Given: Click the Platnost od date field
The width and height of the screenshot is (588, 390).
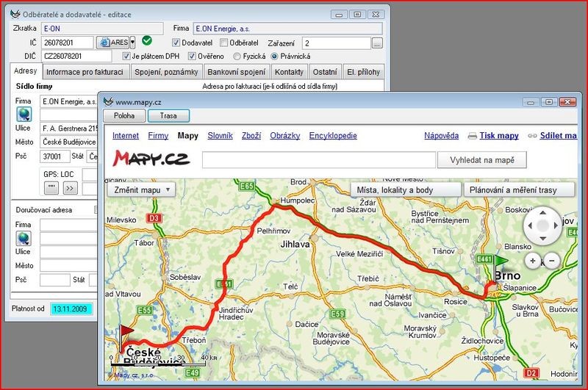Looking at the screenshot, I should [x=73, y=308].
